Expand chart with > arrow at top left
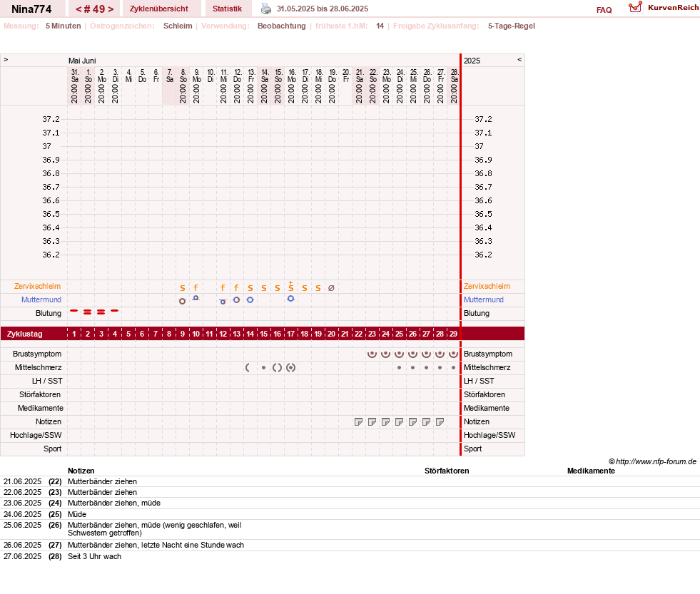This screenshot has width=700, height=594. point(6,59)
